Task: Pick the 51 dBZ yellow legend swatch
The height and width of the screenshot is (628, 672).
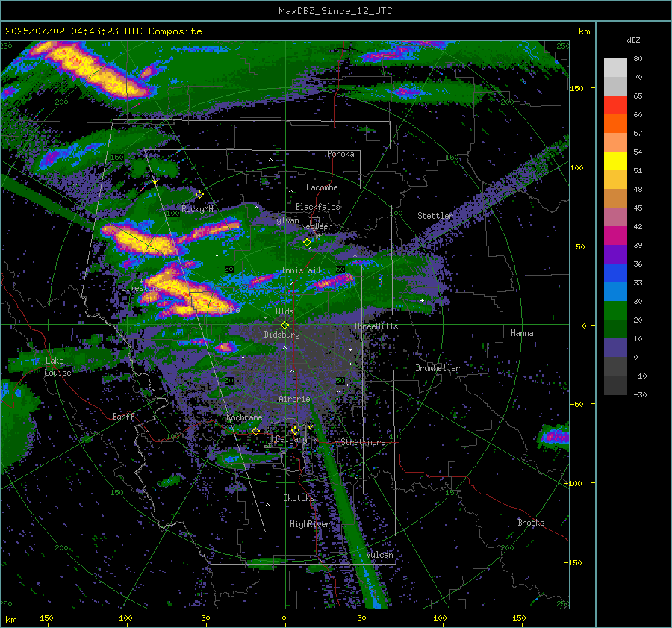Action: coord(615,161)
